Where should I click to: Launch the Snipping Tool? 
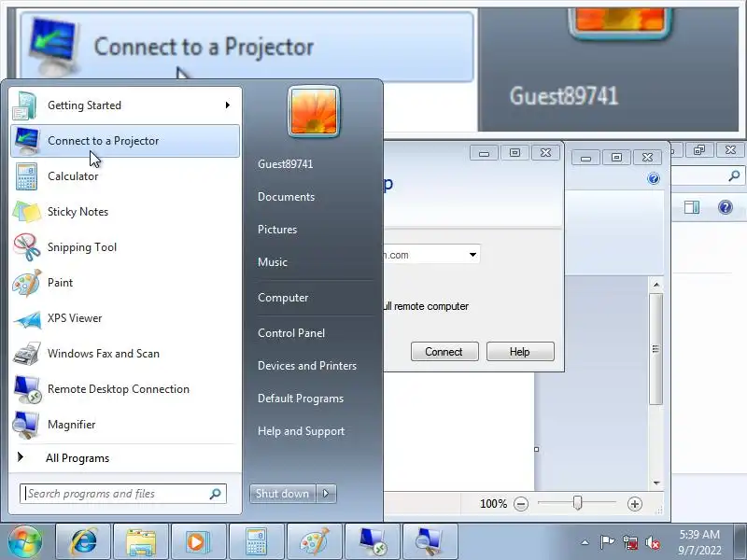(x=125, y=247)
